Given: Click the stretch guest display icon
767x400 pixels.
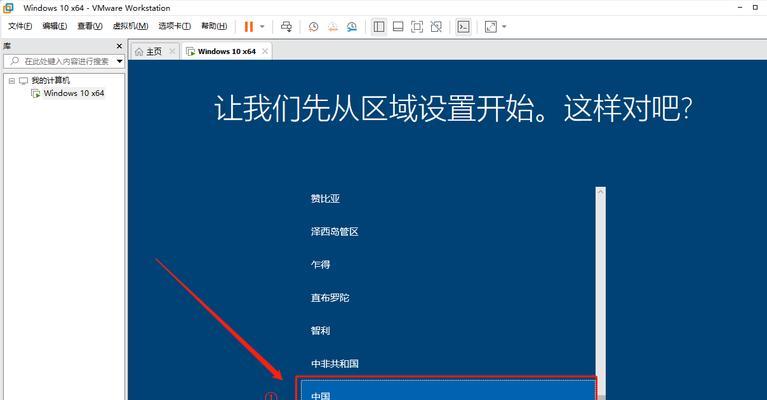Looking at the screenshot, I should pyautogui.click(x=491, y=26).
